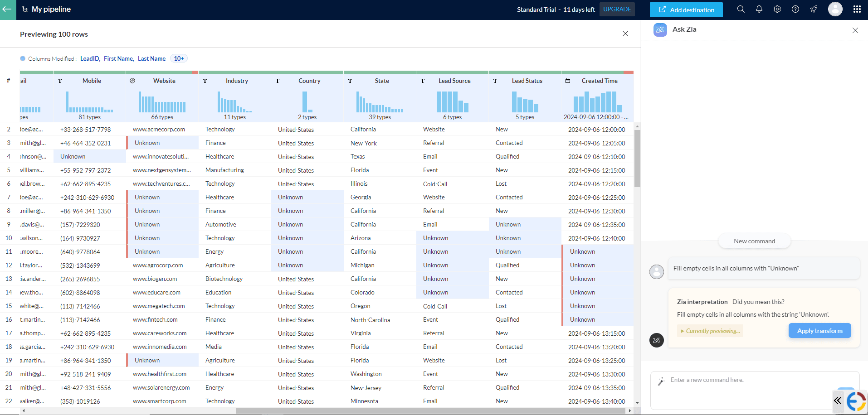
Task: Click the vertical scrollbar of the table
Action: [637, 159]
